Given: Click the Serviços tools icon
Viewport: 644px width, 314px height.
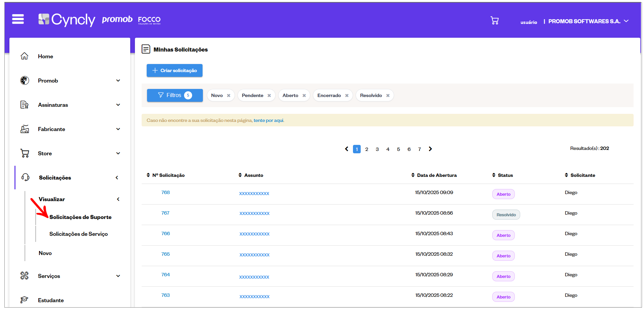Looking at the screenshot, I should (25, 276).
